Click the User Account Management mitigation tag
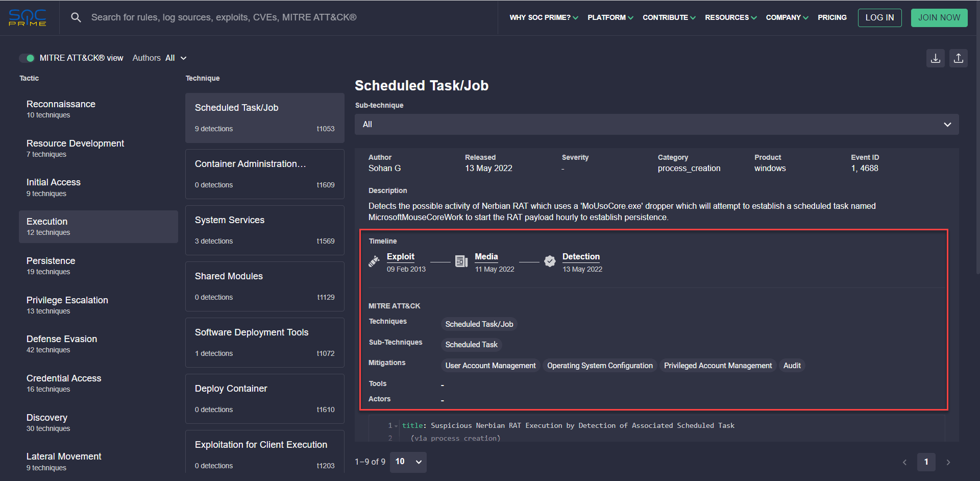The image size is (980, 481). click(x=491, y=366)
